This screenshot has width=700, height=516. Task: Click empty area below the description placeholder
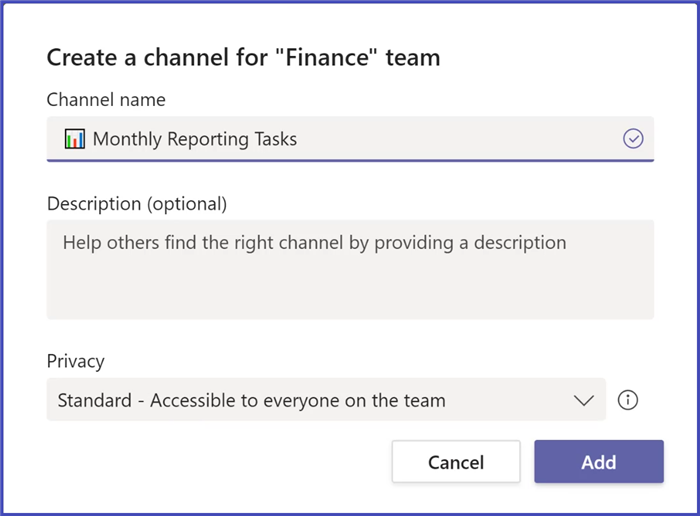click(x=350, y=292)
